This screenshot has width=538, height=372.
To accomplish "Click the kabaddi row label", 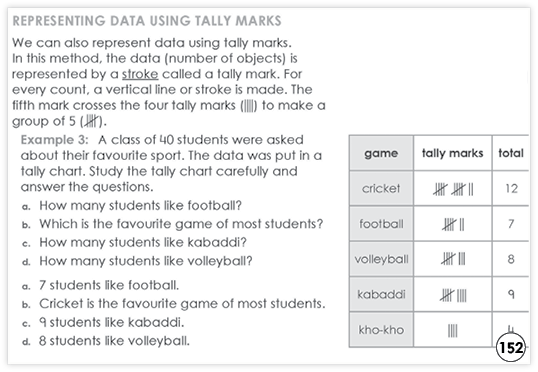I will 381,294.
